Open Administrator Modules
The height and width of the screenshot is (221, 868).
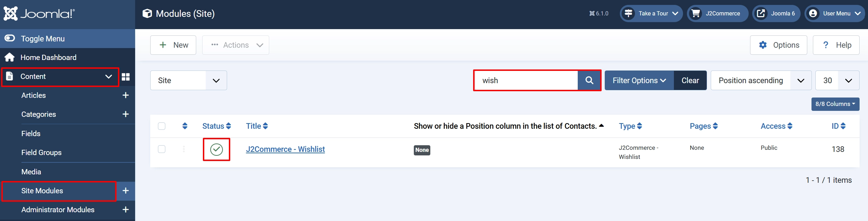tap(58, 210)
